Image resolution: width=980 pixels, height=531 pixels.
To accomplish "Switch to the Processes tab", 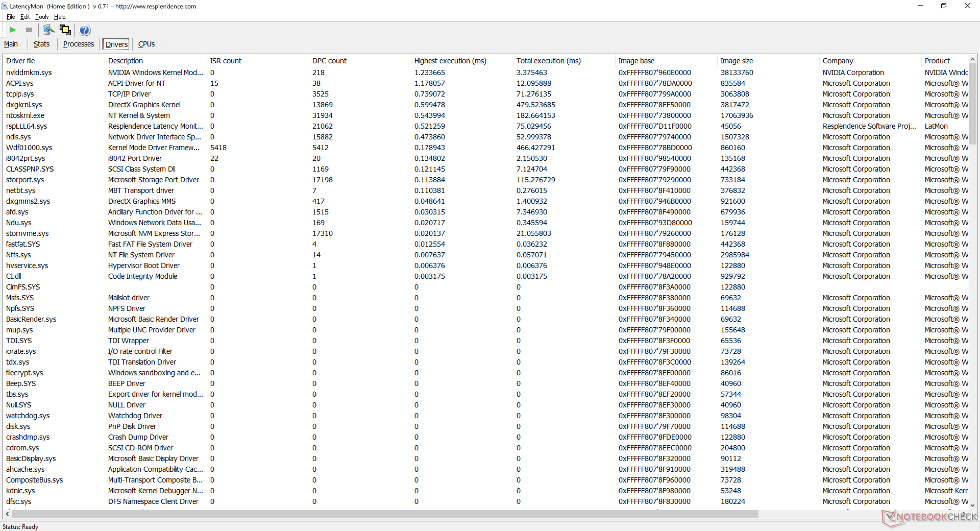I will pos(78,44).
